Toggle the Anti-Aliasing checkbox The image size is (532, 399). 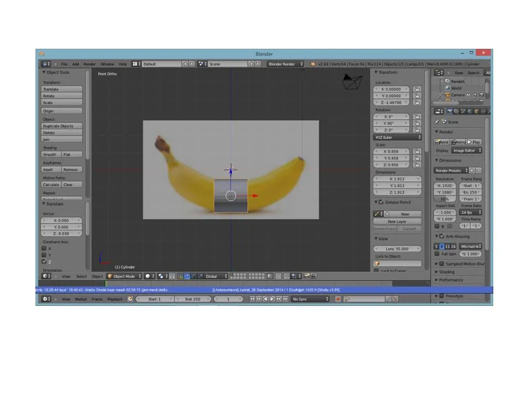(x=442, y=236)
